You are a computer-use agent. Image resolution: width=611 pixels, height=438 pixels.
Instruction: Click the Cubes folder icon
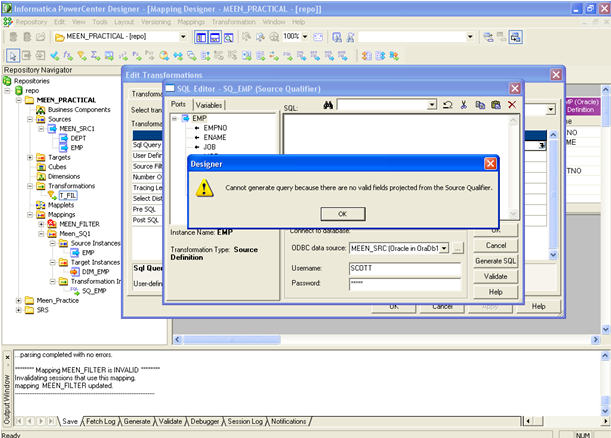(41, 167)
